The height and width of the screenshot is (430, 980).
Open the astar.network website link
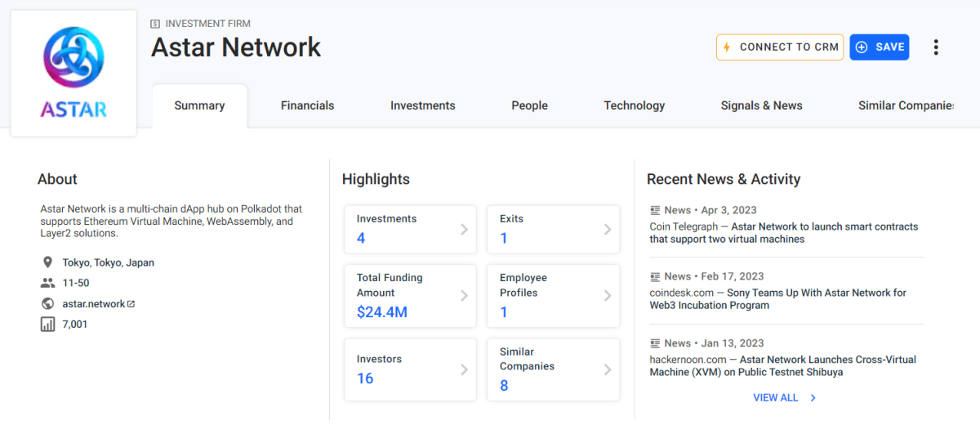pyautogui.click(x=94, y=303)
